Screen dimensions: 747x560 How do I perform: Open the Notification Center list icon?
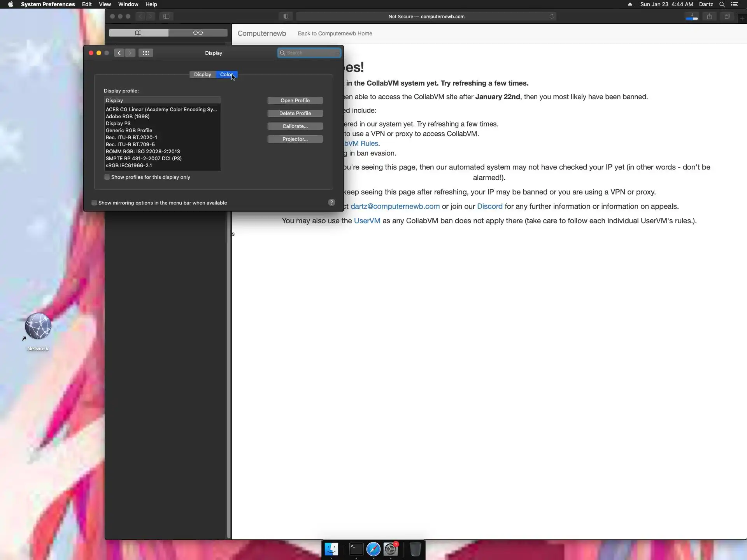[x=735, y=4]
